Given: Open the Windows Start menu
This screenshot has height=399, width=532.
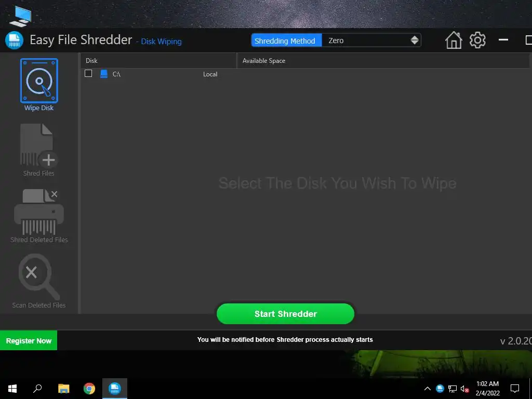Looking at the screenshot, I should (x=12, y=389).
